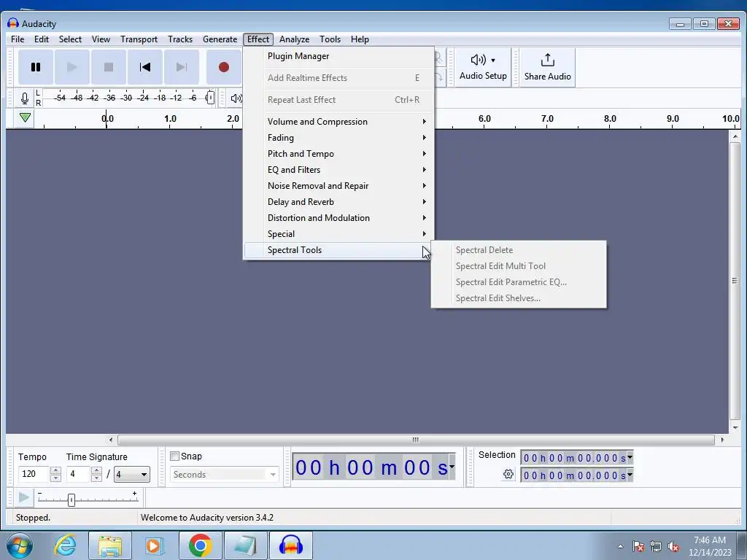The image size is (747, 560).
Task: Expand the Noise Removal and Repair submenu
Action: 338,186
